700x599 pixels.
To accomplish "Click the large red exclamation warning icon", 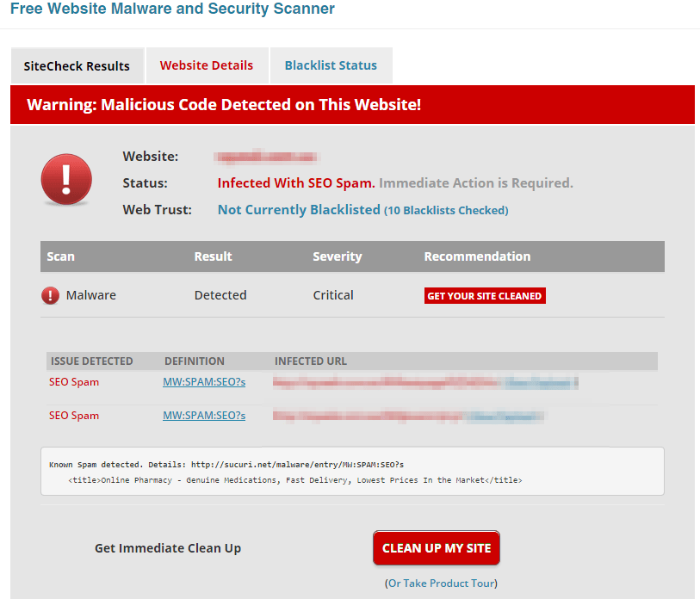I will 66,180.
